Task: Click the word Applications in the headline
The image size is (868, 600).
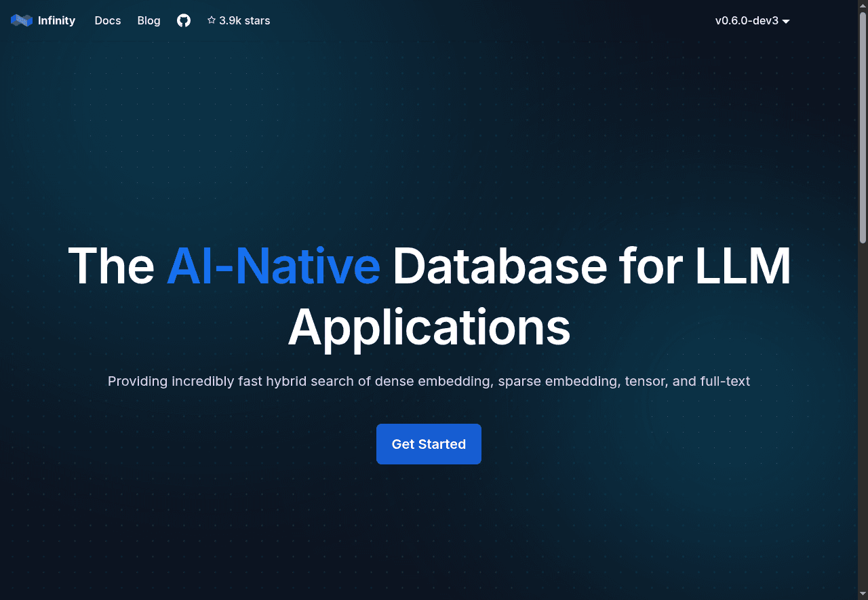Action: click(429, 327)
